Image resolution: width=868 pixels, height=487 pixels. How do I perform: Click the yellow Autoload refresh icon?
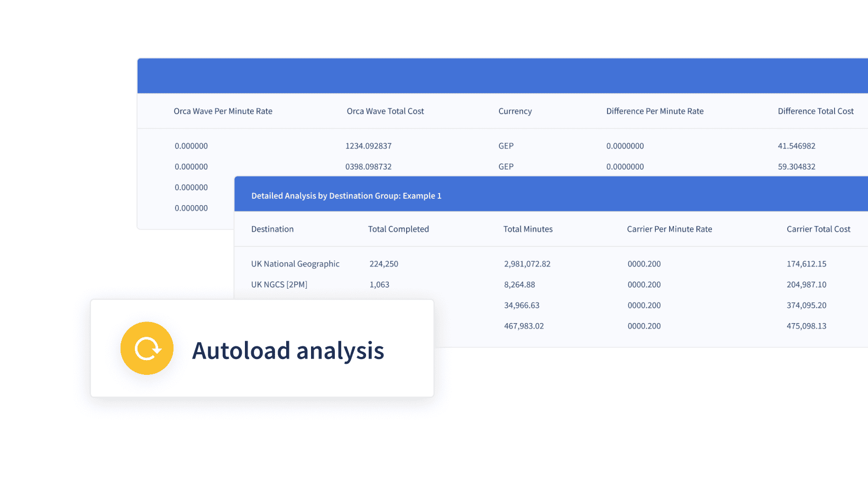tap(147, 348)
